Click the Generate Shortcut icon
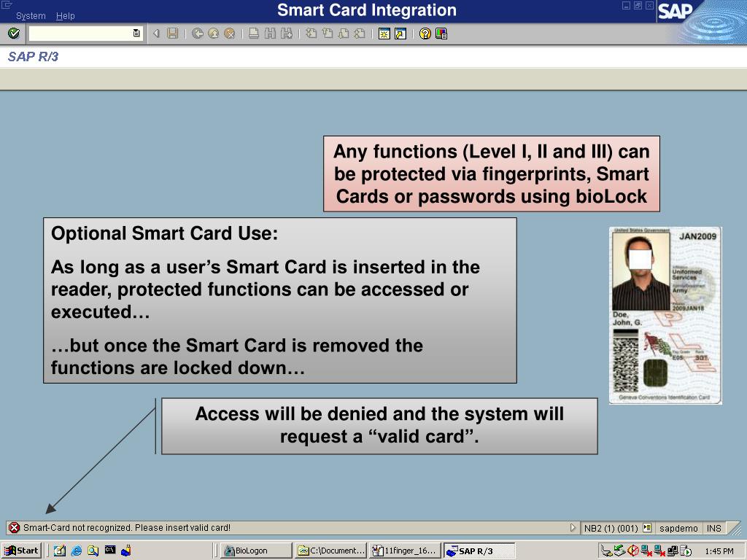Screen dimensions: 747x560 400,34
